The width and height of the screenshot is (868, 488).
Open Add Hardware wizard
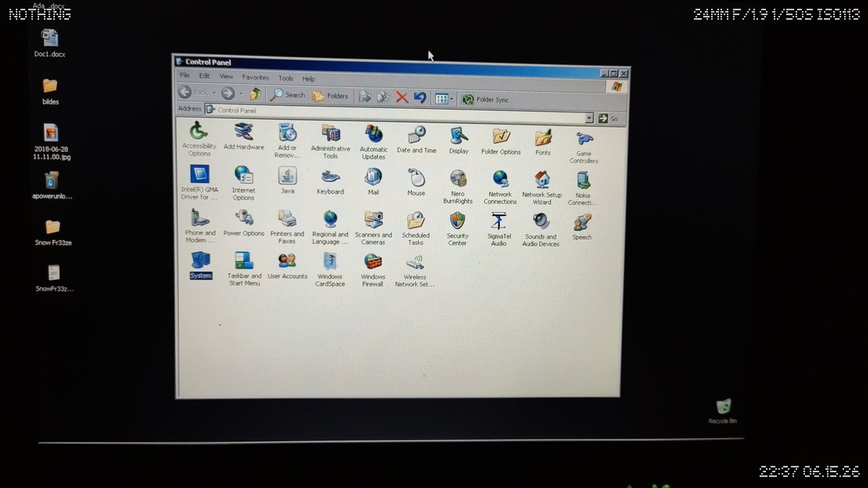[x=244, y=137]
